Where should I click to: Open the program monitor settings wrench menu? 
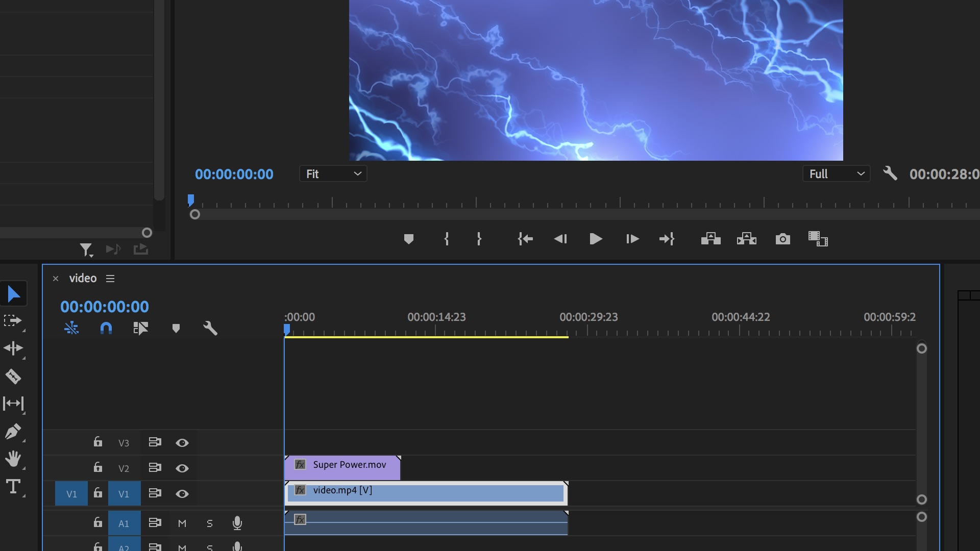890,173
